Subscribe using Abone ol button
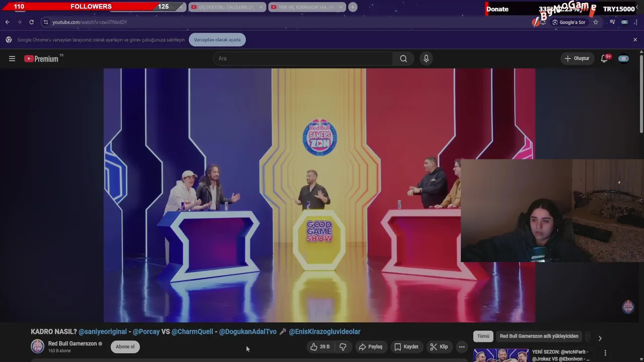 pyautogui.click(x=125, y=347)
